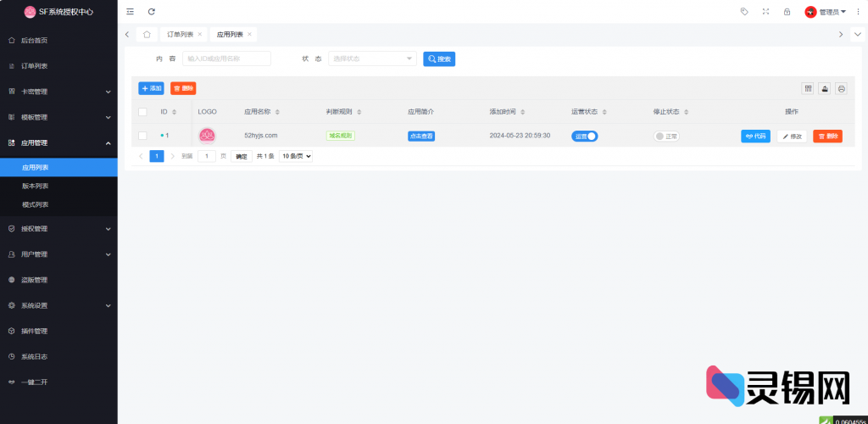The height and width of the screenshot is (424, 868).
Task: Toggle the 正常 stop status switch
Action: pyautogui.click(x=666, y=136)
